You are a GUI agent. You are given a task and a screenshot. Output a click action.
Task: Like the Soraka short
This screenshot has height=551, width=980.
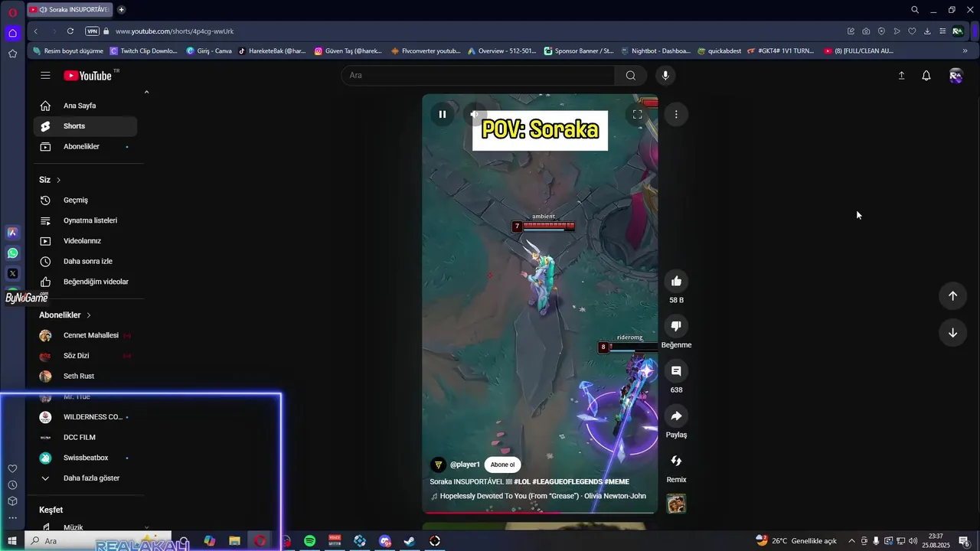[676, 281]
